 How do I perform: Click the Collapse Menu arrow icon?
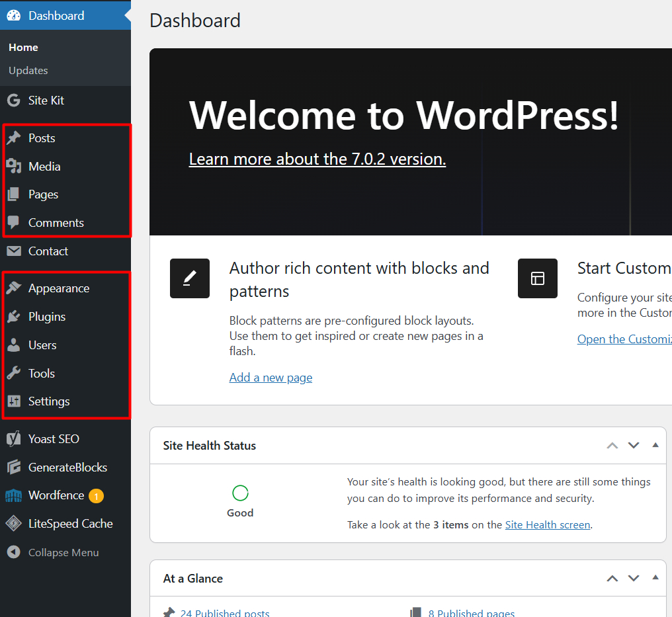pyautogui.click(x=14, y=552)
